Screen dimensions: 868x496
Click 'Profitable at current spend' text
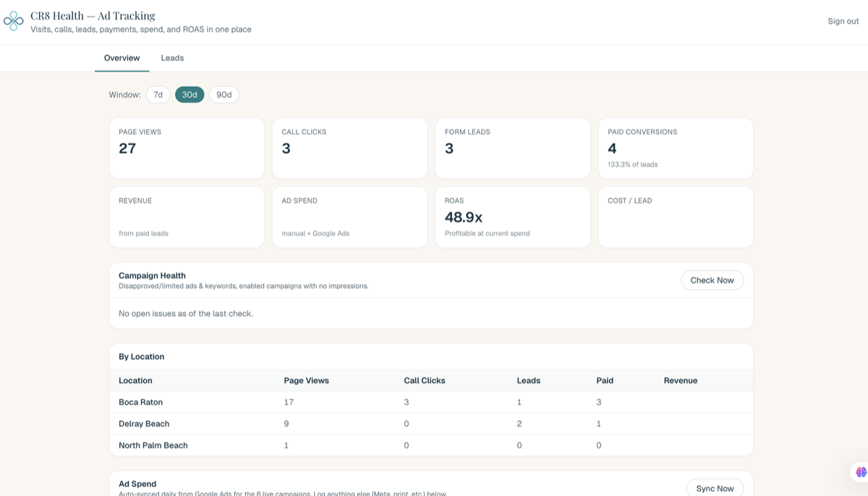tap(488, 234)
